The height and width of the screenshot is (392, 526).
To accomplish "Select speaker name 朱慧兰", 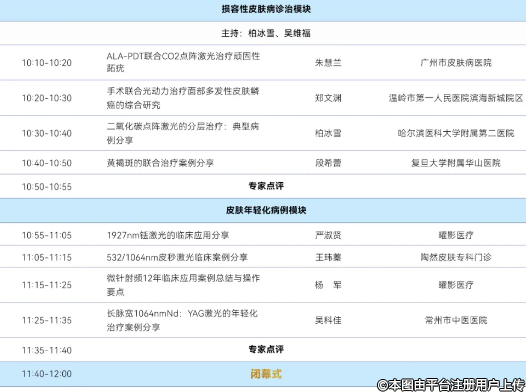I will coord(328,63).
